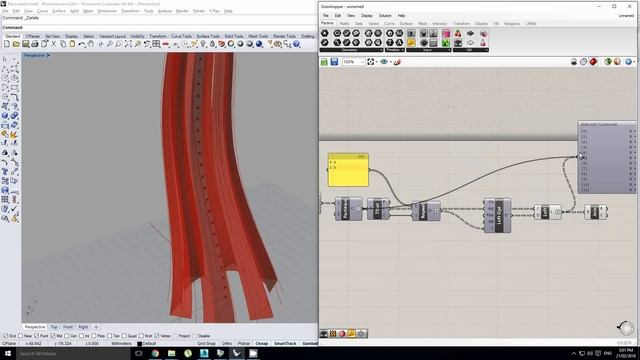The height and width of the screenshot is (360, 640).
Task: Open the Curve menu in Rhino
Action: (x=42, y=11)
